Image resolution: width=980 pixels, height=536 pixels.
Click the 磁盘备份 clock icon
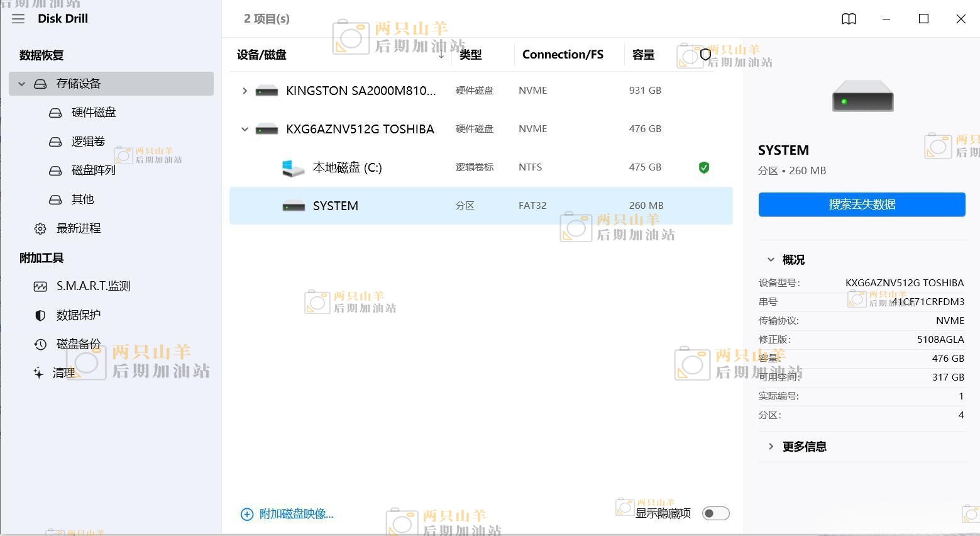(x=40, y=344)
